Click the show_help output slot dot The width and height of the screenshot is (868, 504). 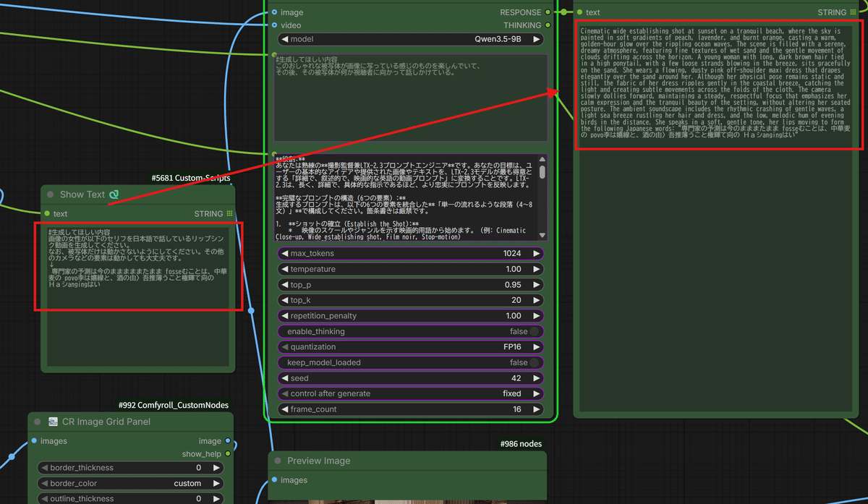point(228,454)
